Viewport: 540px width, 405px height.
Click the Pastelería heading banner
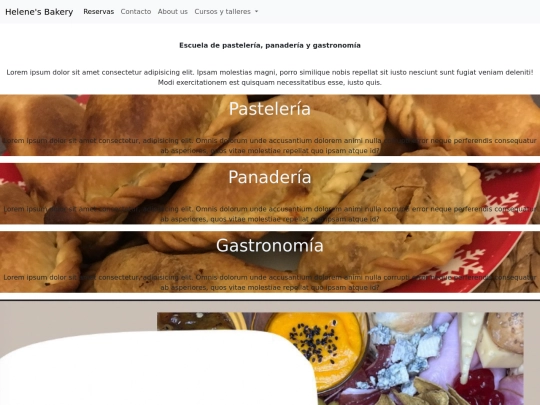pyautogui.click(x=270, y=109)
